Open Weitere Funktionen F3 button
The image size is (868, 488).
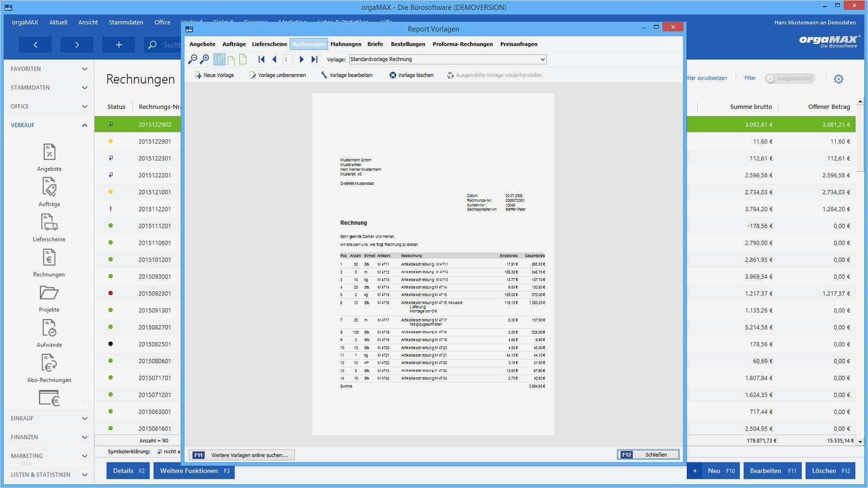(194, 471)
